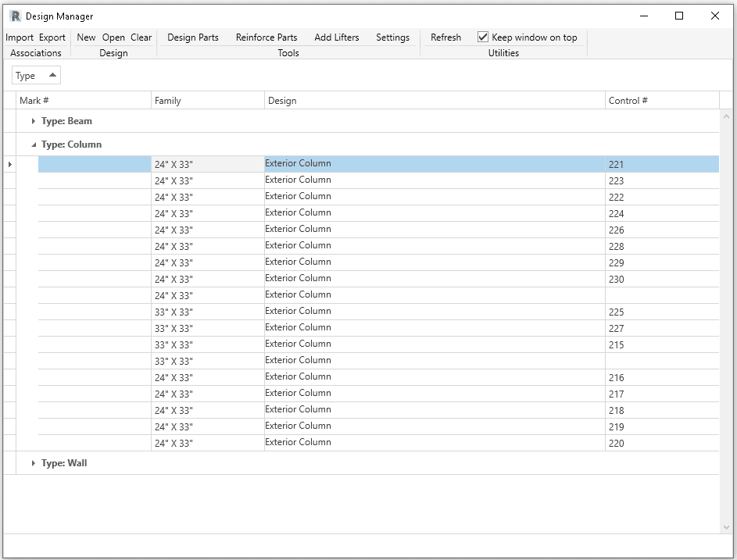
Task: Click the Export associations button
Action: click(52, 37)
